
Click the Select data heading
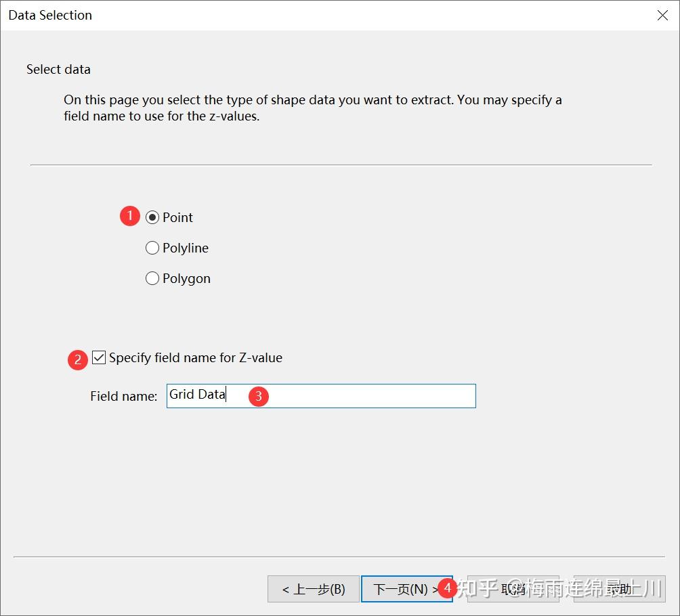click(x=58, y=69)
